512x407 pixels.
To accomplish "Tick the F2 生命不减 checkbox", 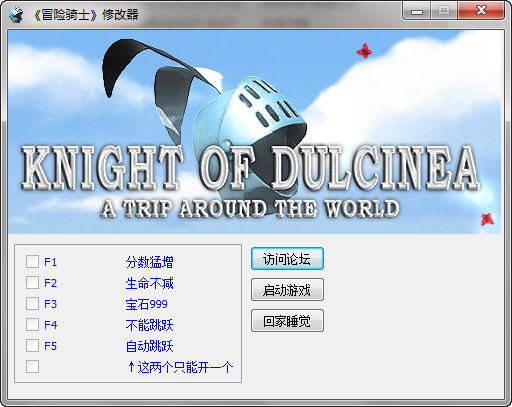I will coord(32,283).
